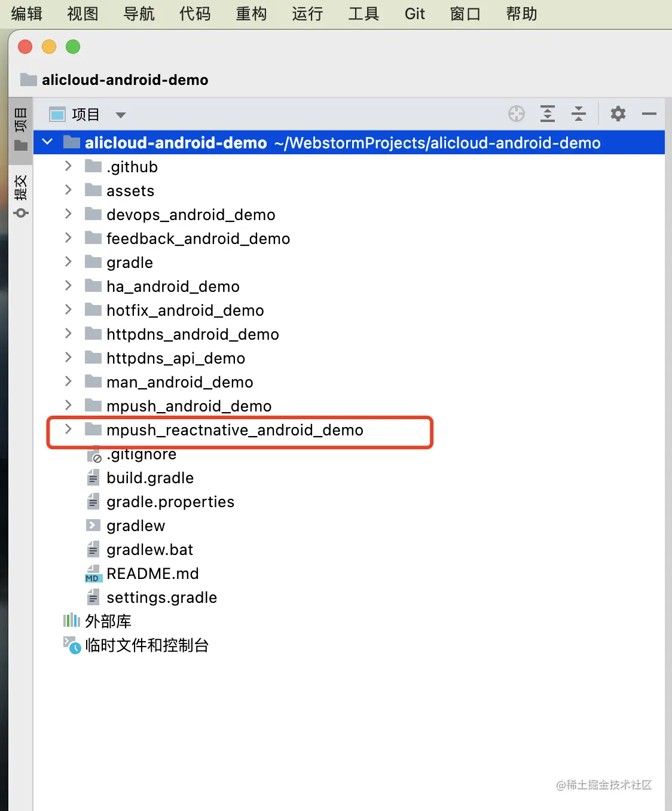
Task: Select gradle.properties file name
Action: tap(170, 502)
